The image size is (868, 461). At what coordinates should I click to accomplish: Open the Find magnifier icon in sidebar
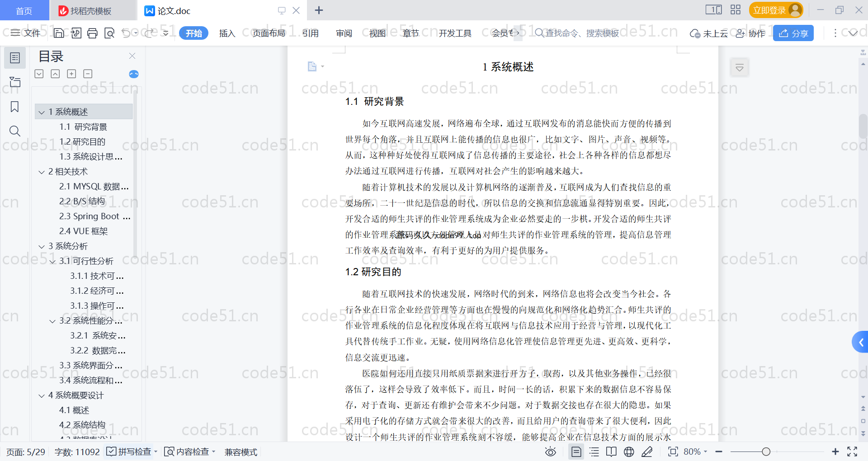click(x=15, y=131)
